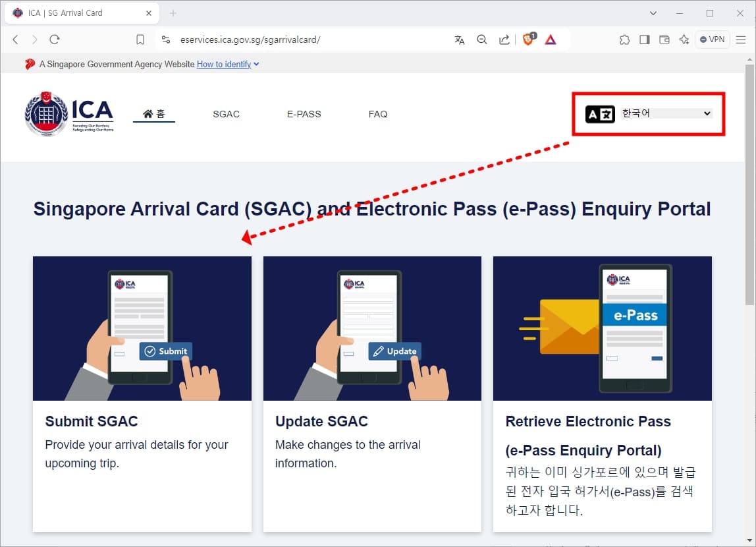Click the zoom out magnifier icon
The image size is (756, 547).
click(x=482, y=40)
